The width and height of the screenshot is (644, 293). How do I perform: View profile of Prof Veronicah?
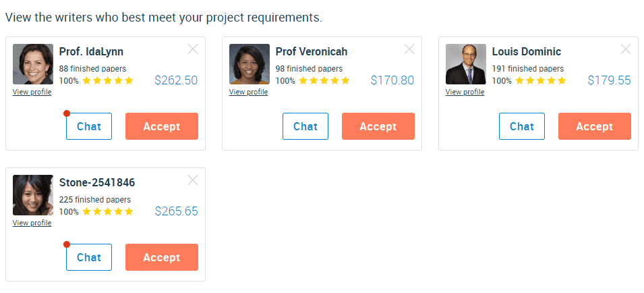[248, 92]
